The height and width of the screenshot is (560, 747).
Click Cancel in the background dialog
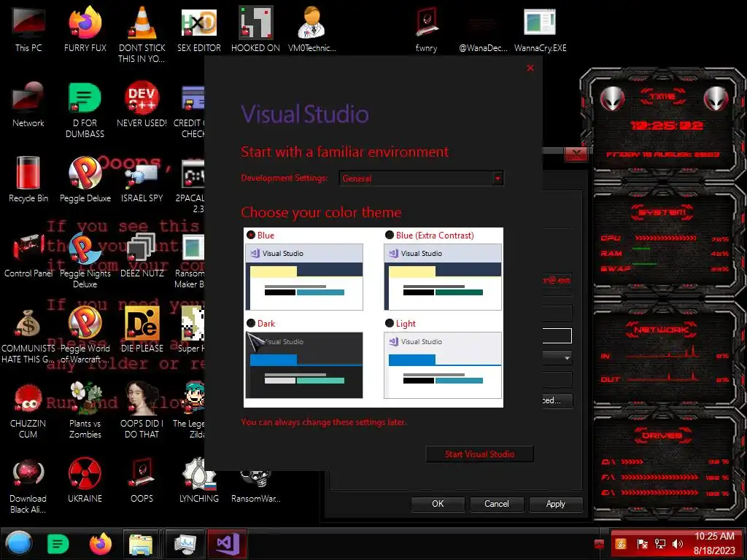click(496, 504)
